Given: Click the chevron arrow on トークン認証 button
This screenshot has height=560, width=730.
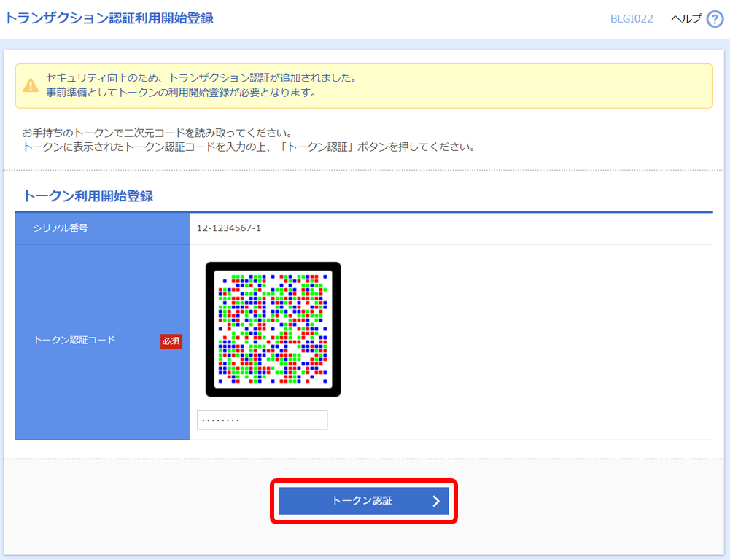Looking at the screenshot, I should [436, 501].
